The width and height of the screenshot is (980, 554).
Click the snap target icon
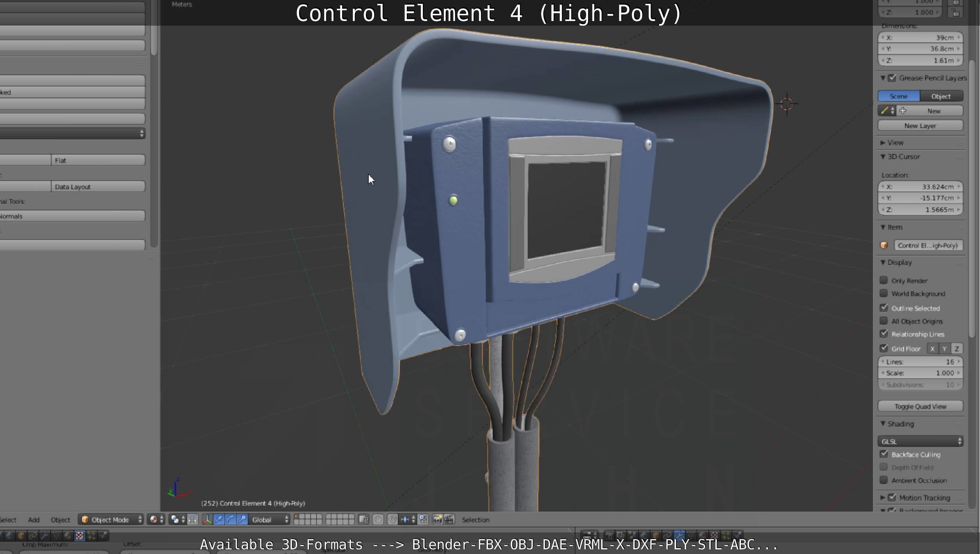tap(423, 519)
